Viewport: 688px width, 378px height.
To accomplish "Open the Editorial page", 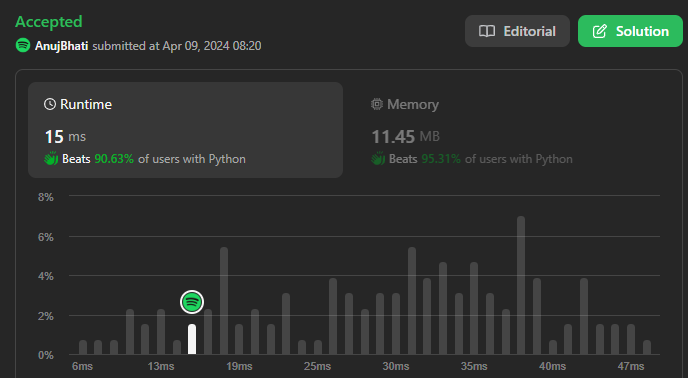I will pos(517,31).
